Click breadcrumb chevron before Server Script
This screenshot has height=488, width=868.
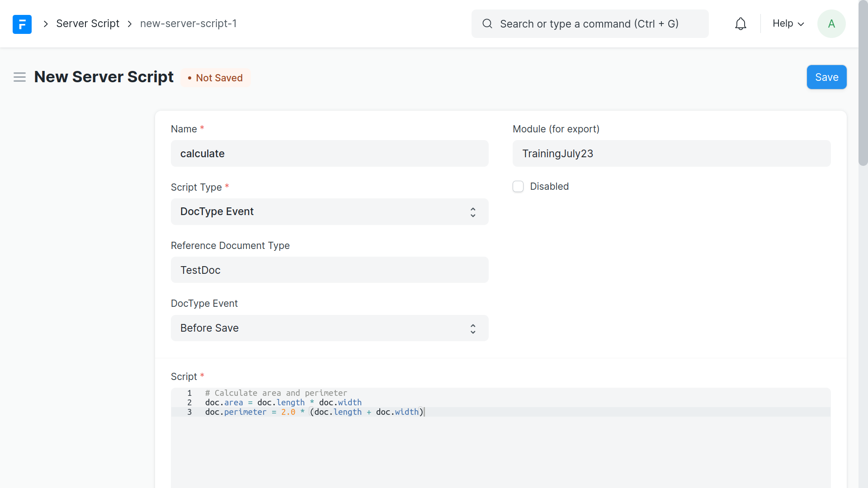(46, 24)
